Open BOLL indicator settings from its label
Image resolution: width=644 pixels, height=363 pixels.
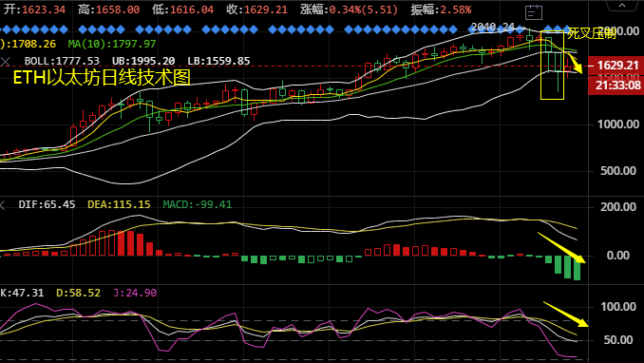pos(62,61)
